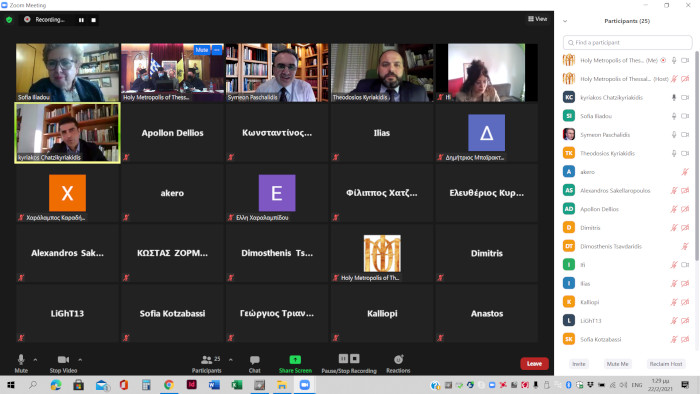Start Share Screen

coord(295,363)
